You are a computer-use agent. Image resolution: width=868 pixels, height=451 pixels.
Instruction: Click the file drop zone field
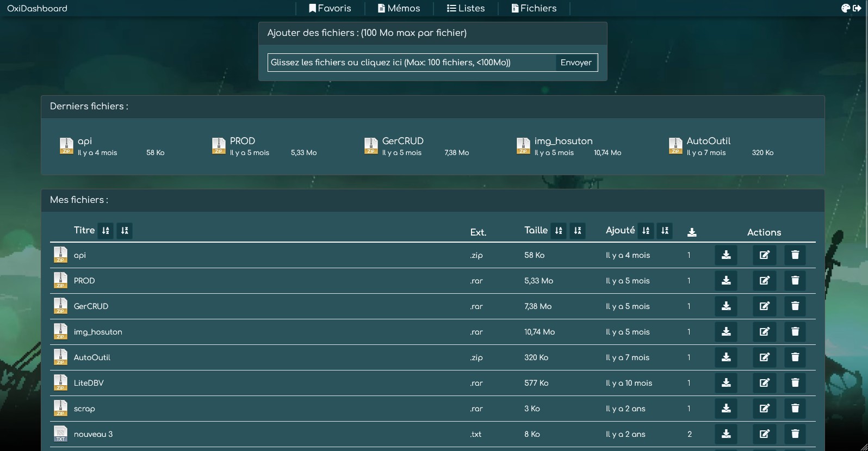[x=412, y=63]
